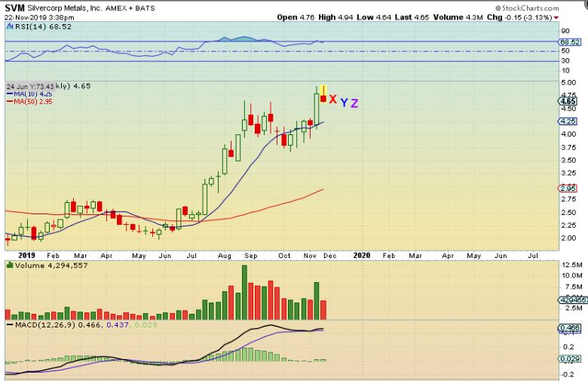Click the Dec month label
The image size is (588, 381).
[330, 256]
